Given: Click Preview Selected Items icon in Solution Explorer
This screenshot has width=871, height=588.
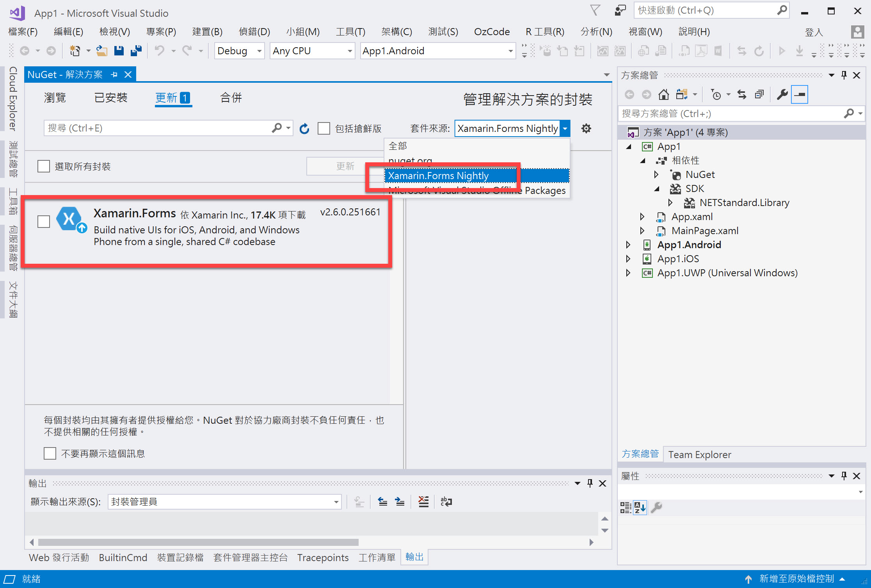Looking at the screenshot, I should coord(800,94).
